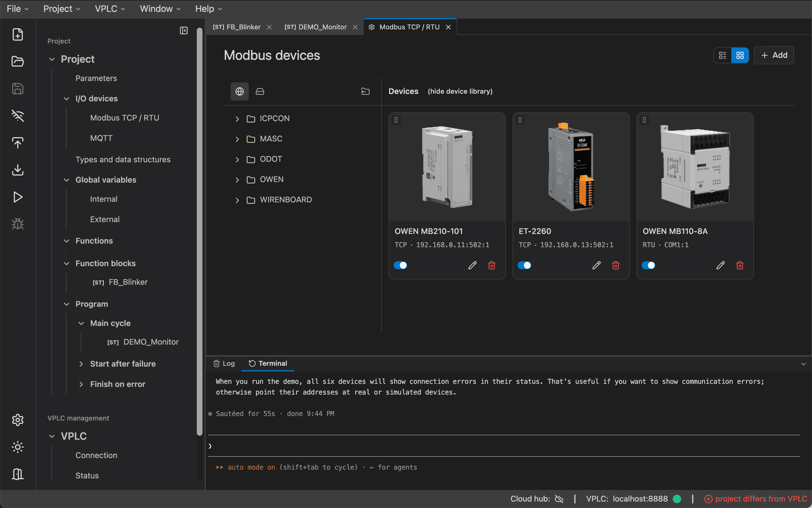Click the project panel vertical scrollbar
This screenshot has height=508, width=812.
coord(200,232)
